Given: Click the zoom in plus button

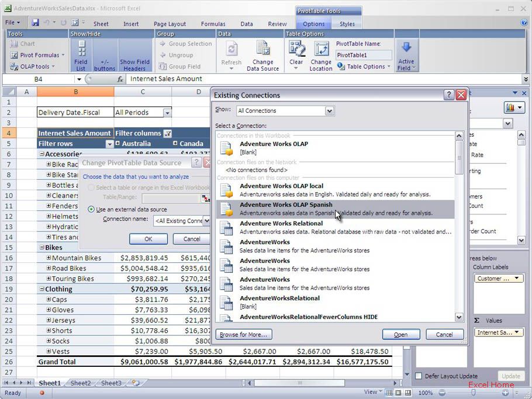Looking at the screenshot, I should pyautogui.click(x=505, y=393).
